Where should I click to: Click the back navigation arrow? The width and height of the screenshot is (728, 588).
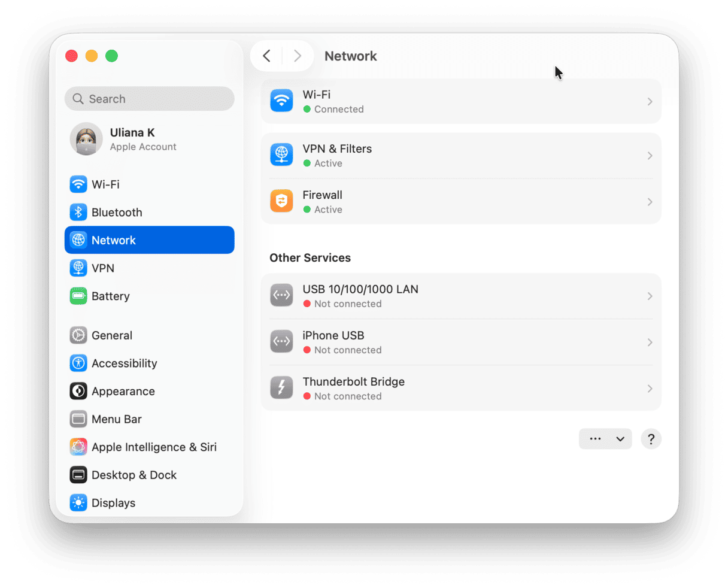click(266, 55)
